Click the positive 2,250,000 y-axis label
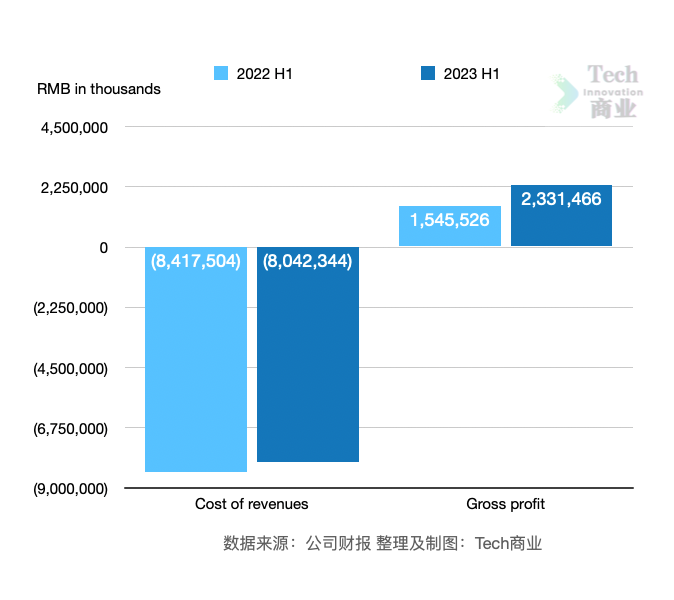The width and height of the screenshot is (674, 600). coord(74,188)
